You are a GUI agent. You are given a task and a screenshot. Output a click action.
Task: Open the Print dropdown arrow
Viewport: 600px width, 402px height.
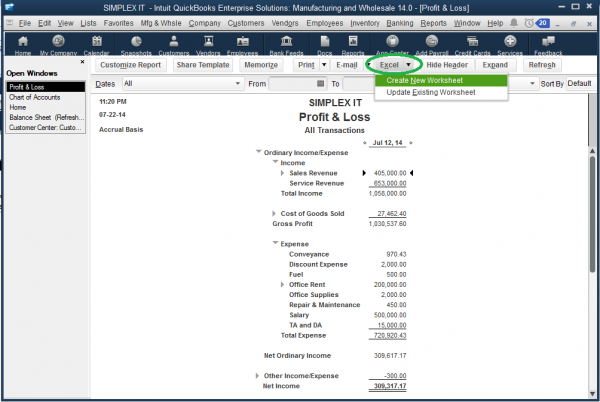click(x=324, y=65)
